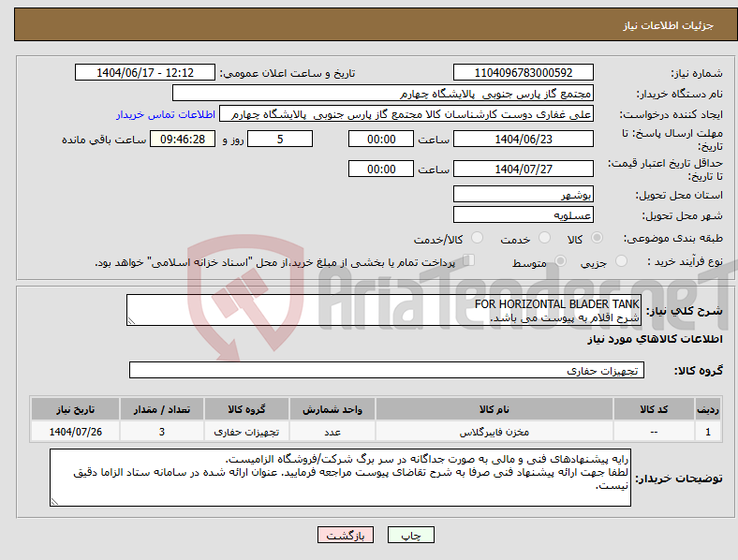The height and width of the screenshot is (560, 738).
Task: Open the اطلاعات تماس خریدار link
Action: [166, 114]
